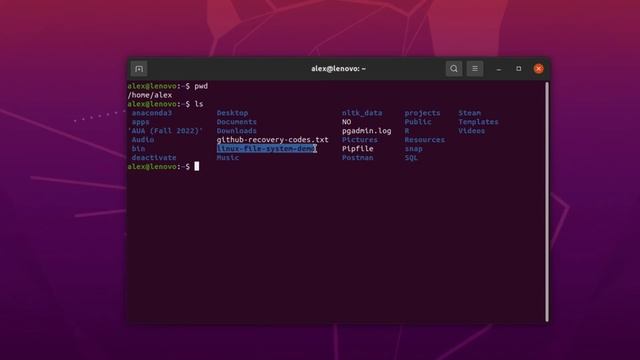640x360 pixels.
Task: Click the 'Audio' directory name
Action: (x=143, y=140)
